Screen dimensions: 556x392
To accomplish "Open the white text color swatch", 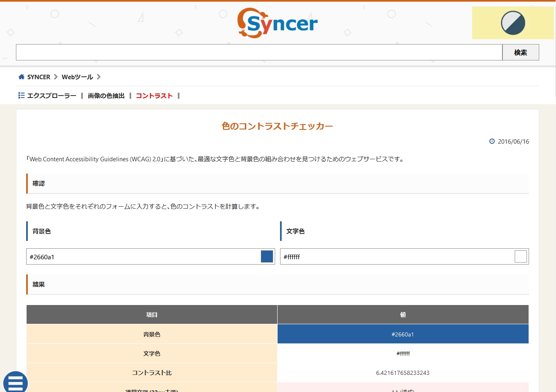I will pyautogui.click(x=521, y=256).
